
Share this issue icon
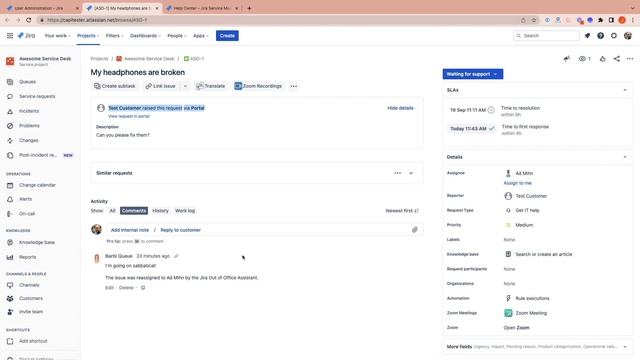(x=616, y=59)
